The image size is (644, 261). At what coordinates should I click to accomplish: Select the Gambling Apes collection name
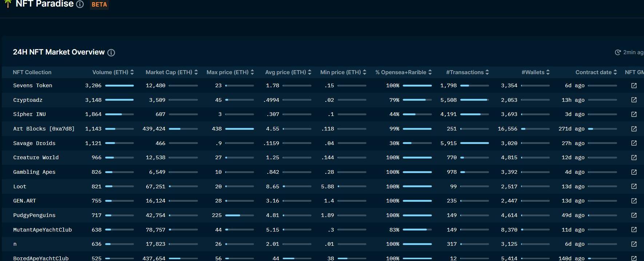tap(34, 172)
